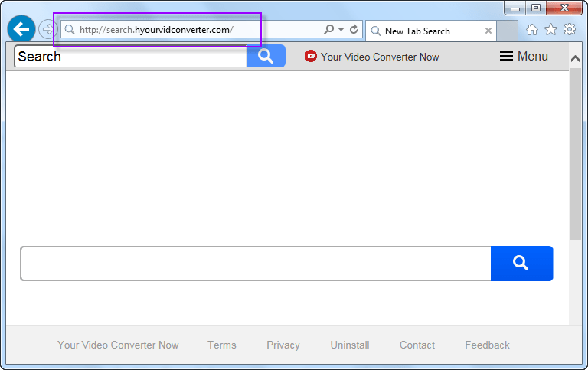Focus the main page search box
The image size is (588, 370).
[x=256, y=264]
